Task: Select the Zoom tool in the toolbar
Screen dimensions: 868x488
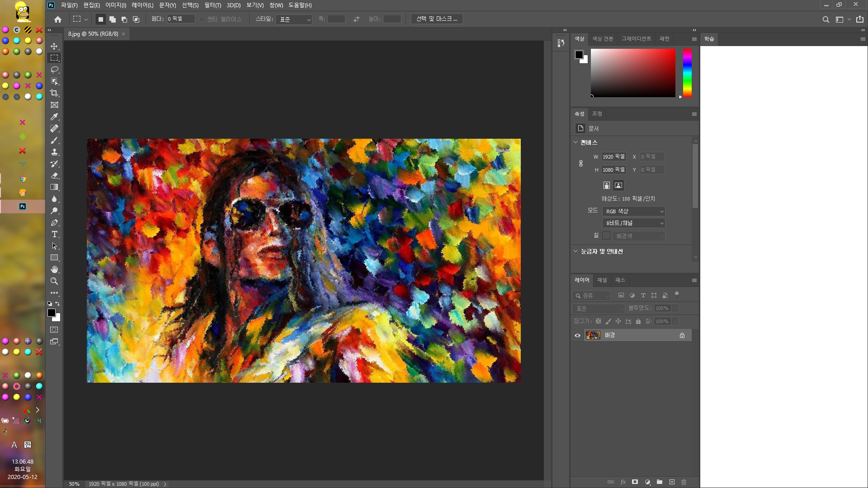Action: 54,281
